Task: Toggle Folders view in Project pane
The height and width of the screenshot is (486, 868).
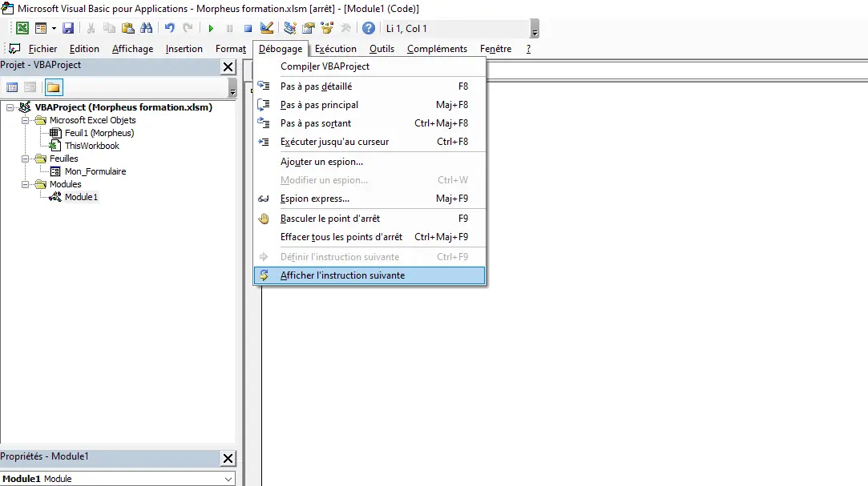Action: pyautogui.click(x=54, y=87)
